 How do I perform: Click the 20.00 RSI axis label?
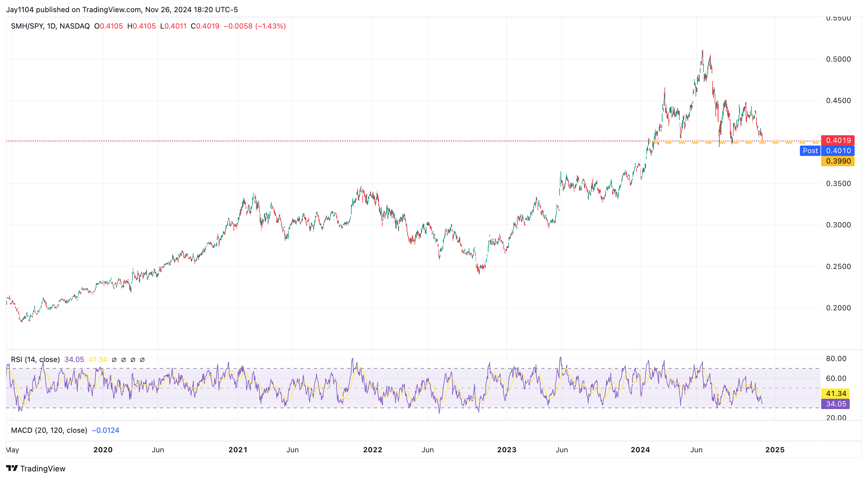pyautogui.click(x=836, y=418)
